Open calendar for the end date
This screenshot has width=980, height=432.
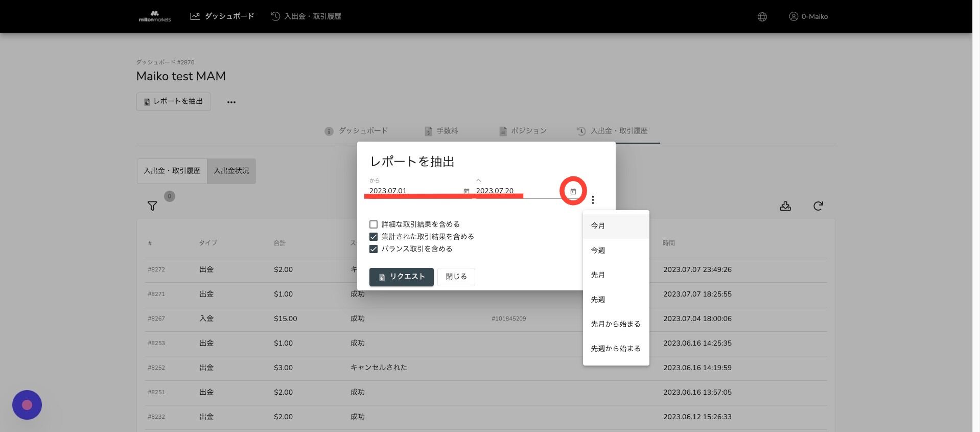click(573, 191)
